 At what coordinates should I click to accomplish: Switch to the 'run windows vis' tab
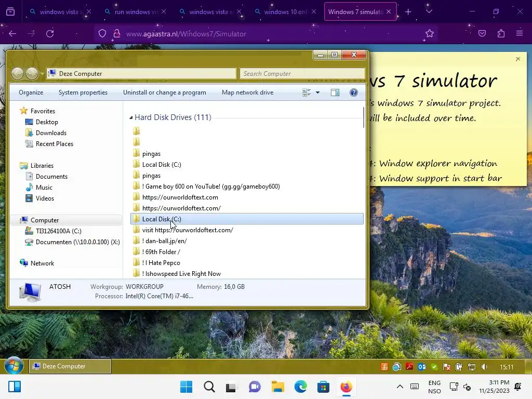coord(135,12)
